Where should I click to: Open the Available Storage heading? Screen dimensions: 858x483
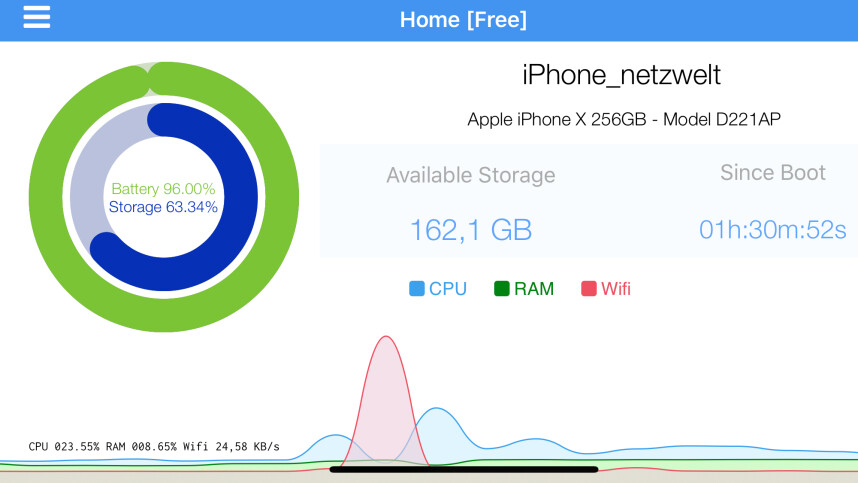(x=471, y=175)
